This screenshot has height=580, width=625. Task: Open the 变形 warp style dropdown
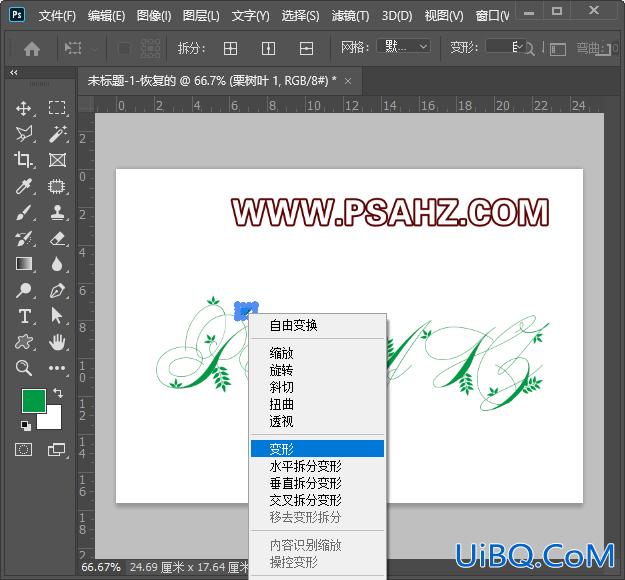(506, 47)
